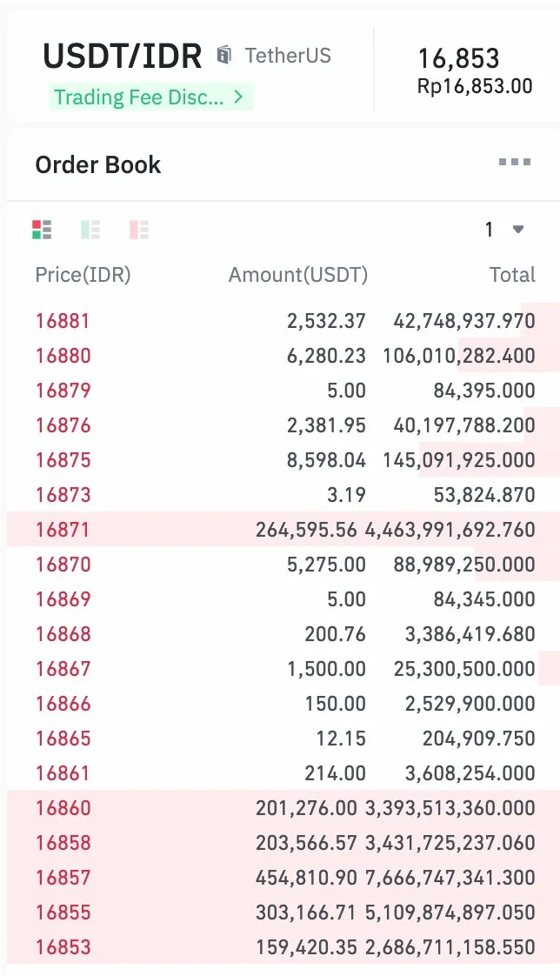Choose the lowest ask price 16853

63,947
